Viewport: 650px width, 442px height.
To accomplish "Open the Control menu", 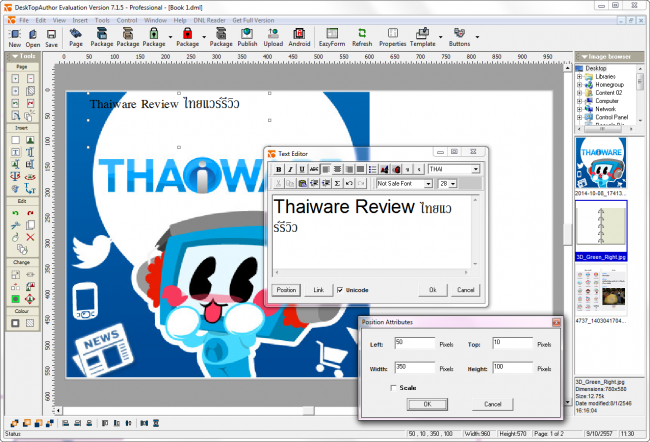I will coord(126,20).
